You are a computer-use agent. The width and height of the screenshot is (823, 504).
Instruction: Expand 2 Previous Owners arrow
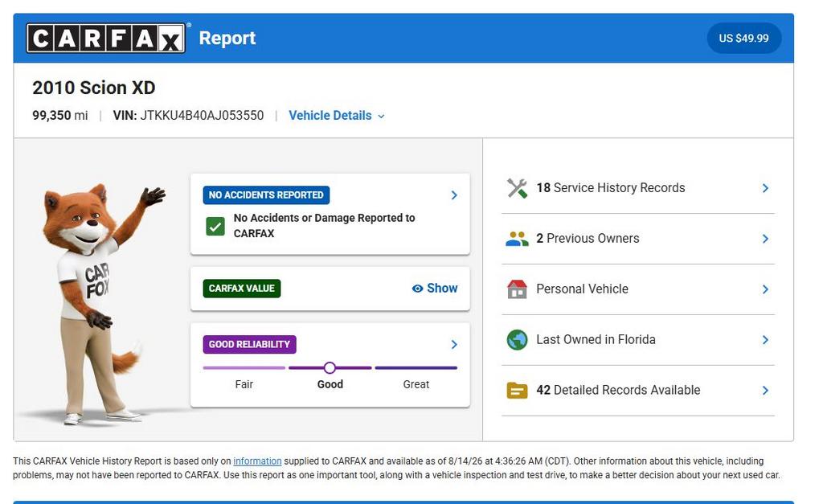pyautogui.click(x=765, y=239)
